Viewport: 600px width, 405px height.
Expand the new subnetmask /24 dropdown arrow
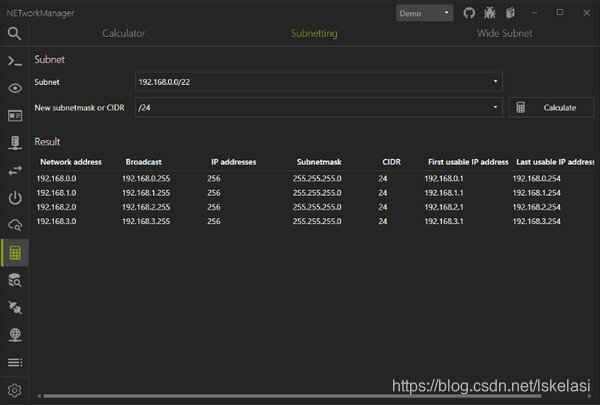[495, 107]
